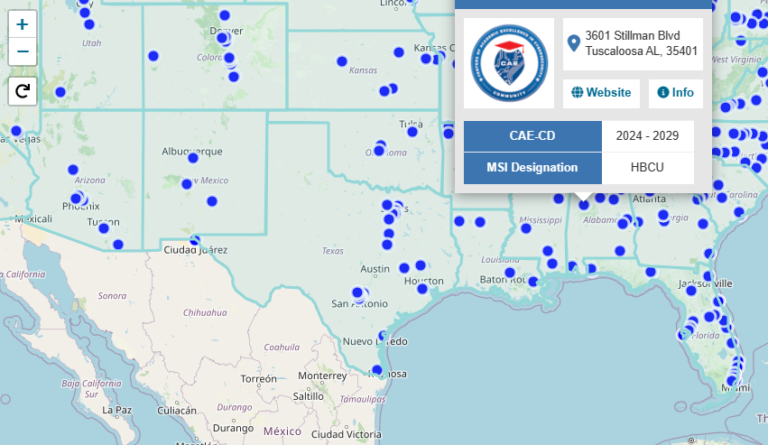
Task: Select the MSI Designation label
Action: point(532,167)
